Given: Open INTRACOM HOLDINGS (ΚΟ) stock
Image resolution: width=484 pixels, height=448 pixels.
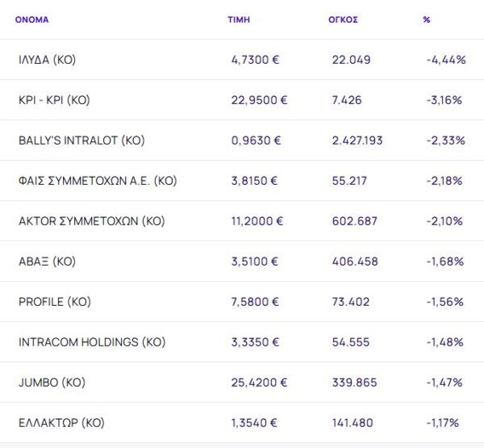Looking at the screenshot, I should point(92,342).
